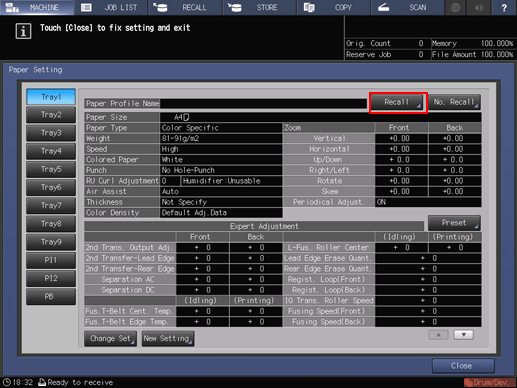Open the help question mark icon
This screenshot has width=517, height=388.
(x=504, y=7)
